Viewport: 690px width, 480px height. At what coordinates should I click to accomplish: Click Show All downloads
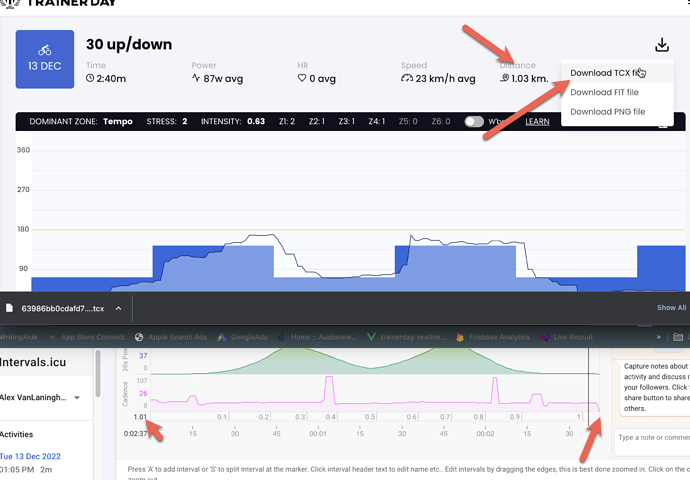(x=671, y=308)
